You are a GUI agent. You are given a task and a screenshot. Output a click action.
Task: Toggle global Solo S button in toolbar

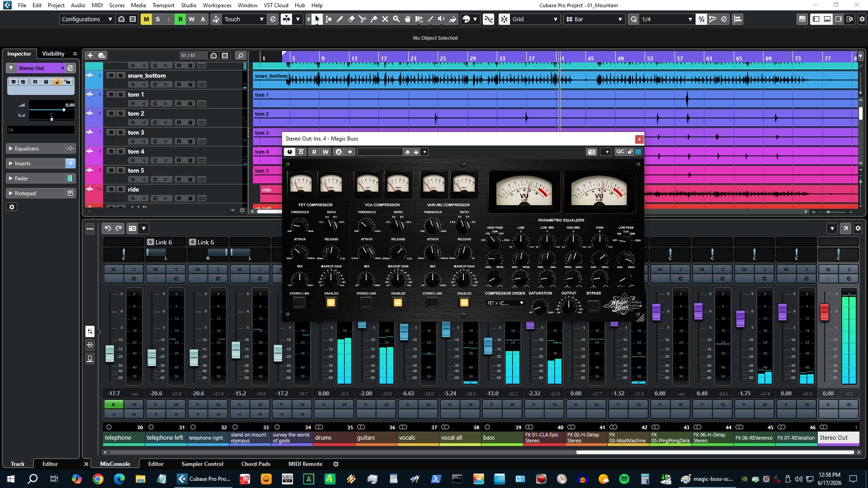point(157,19)
